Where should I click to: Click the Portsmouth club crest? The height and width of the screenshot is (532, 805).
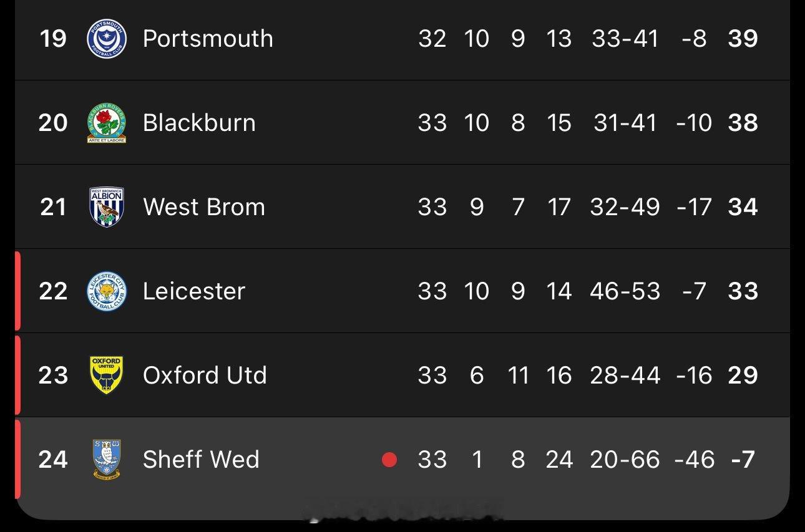pos(107,39)
